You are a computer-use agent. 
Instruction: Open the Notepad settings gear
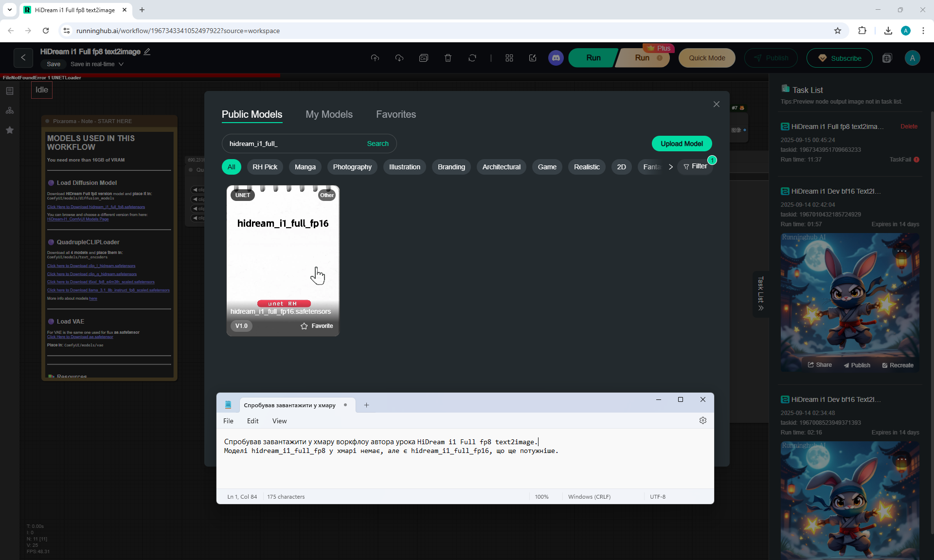(x=702, y=420)
